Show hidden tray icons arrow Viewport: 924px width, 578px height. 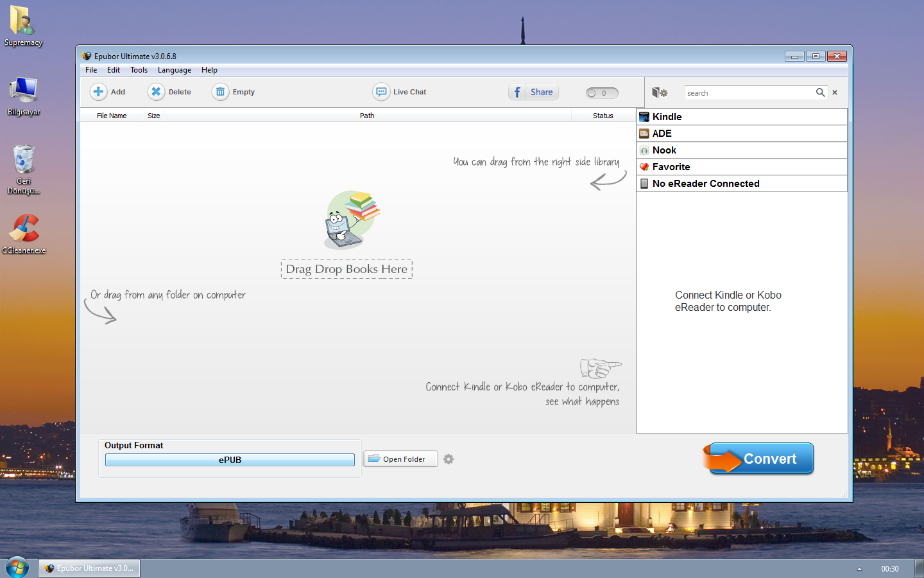pos(859,569)
